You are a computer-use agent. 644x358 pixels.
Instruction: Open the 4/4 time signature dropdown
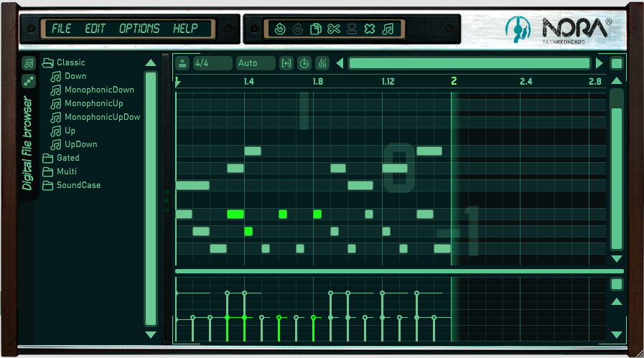[213, 63]
